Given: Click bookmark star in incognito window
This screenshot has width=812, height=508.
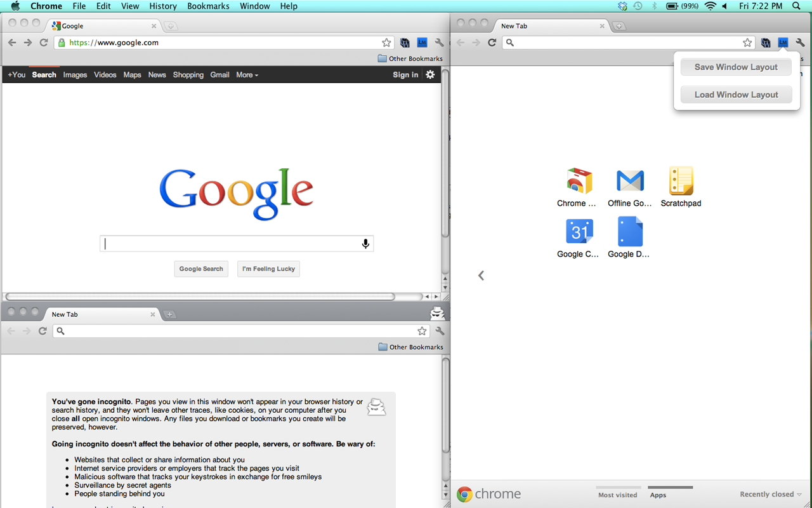Looking at the screenshot, I should 422,331.
